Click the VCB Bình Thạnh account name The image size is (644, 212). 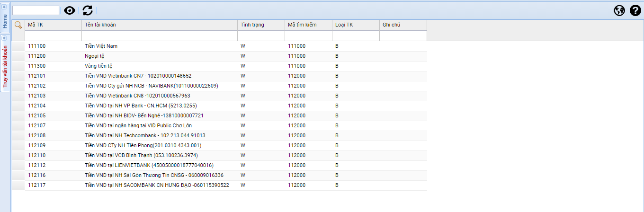[x=141, y=155]
